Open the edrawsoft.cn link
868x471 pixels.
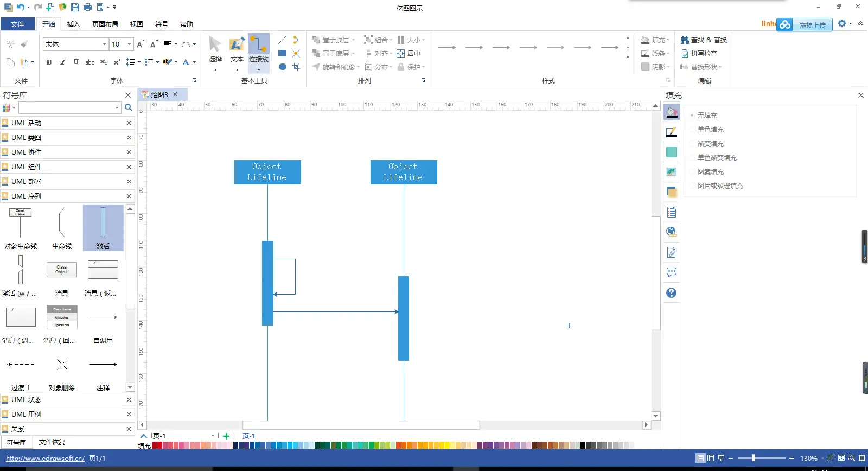tap(45, 458)
